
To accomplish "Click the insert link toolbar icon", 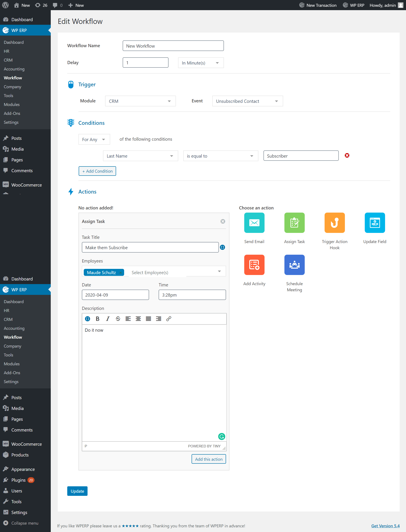I will tap(169, 319).
